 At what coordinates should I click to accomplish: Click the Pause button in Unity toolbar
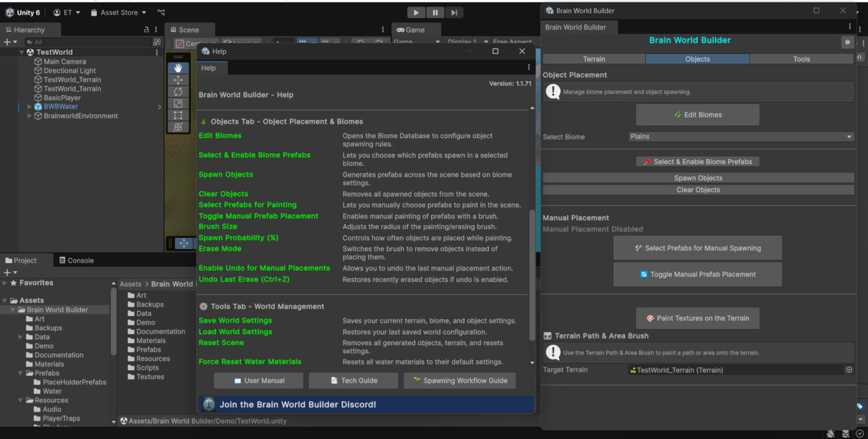[x=435, y=12]
